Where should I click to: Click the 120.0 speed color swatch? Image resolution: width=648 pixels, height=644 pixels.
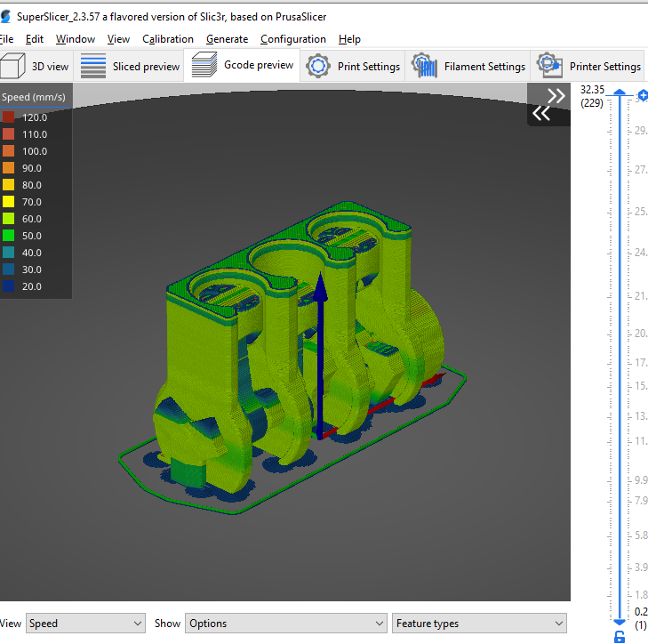click(8, 117)
